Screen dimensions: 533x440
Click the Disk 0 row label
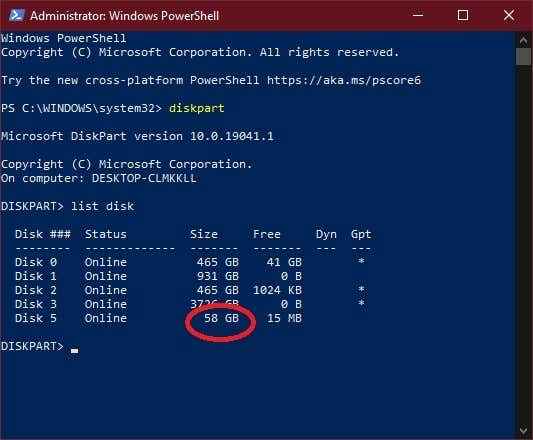(x=36, y=262)
